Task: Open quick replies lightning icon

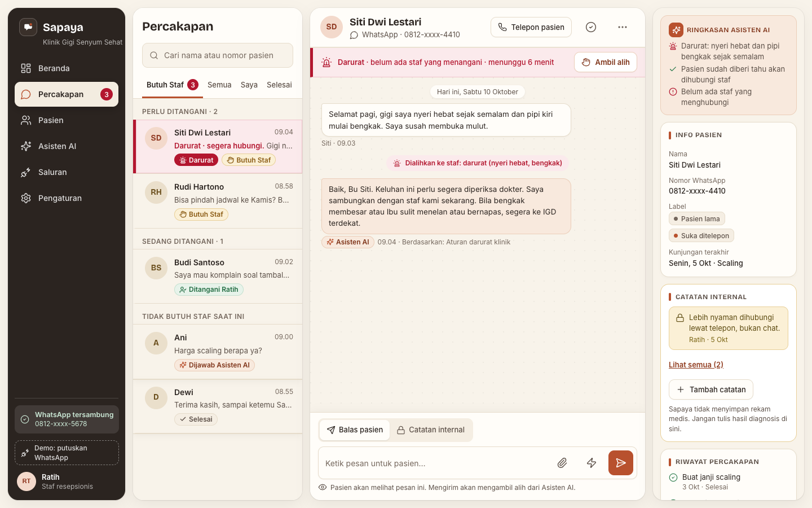Action: (x=592, y=463)
